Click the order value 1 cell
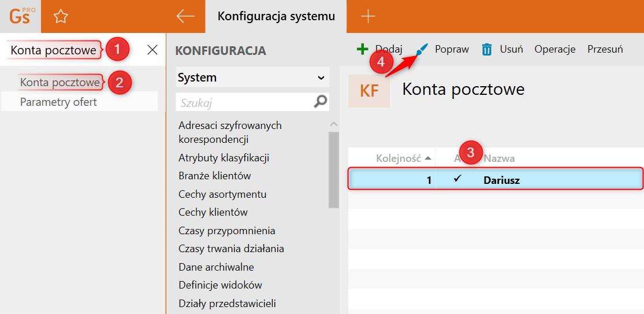 pos(429,180)
